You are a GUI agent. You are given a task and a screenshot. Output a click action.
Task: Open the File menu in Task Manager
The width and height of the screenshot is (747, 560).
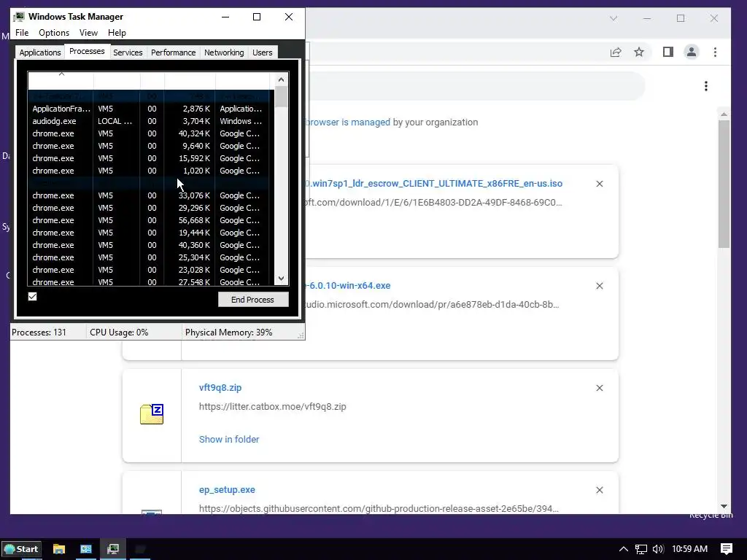22,33
